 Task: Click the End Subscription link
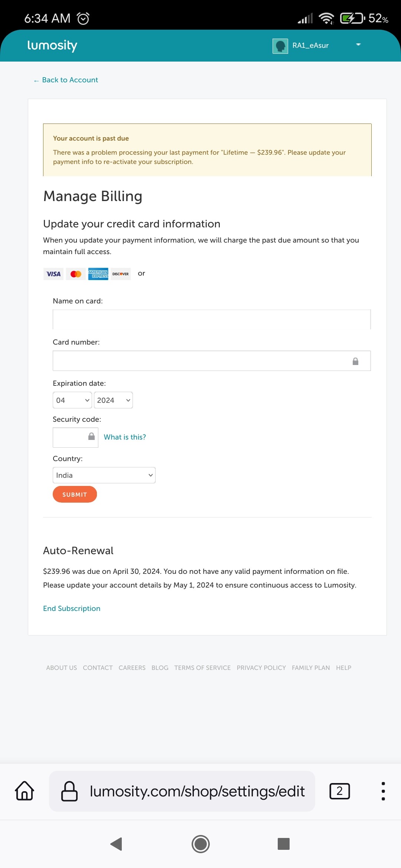pos(72,609)
